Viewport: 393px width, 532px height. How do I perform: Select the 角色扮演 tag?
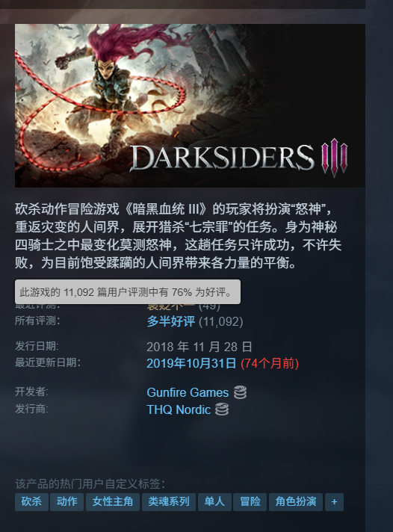coord(296,502)
